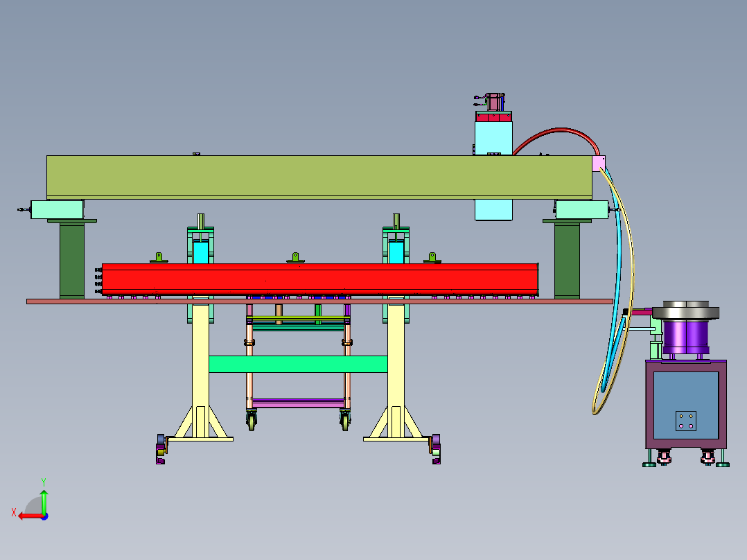The image size is (747, 560).
Task: Select the right light green end cylinder
Action: 581,209
